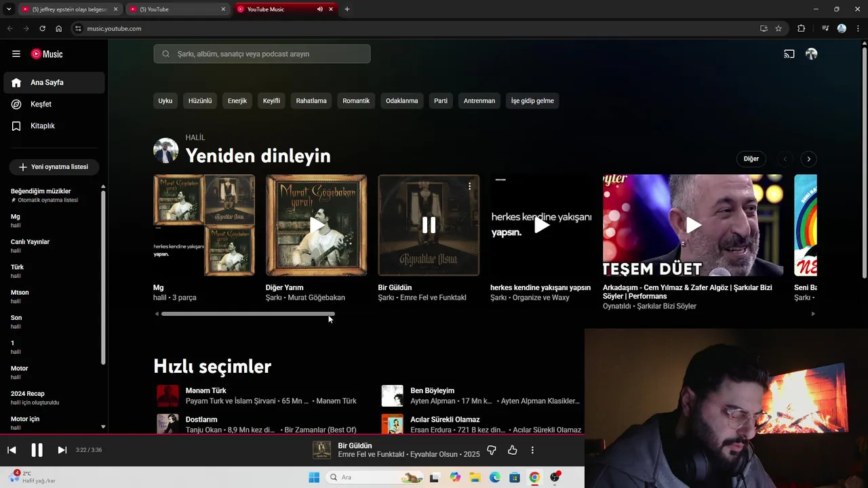This screenshot has width=868, height=488.
Task: Select the Parti mood chip
Action: coord(441,100)
